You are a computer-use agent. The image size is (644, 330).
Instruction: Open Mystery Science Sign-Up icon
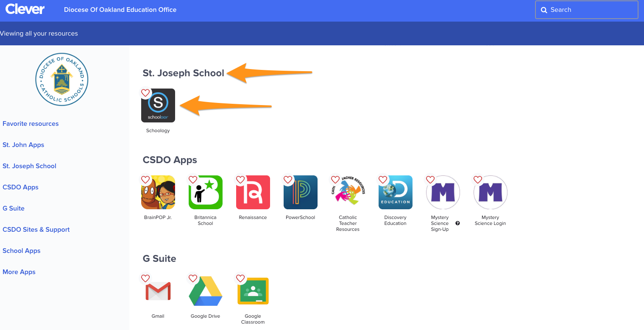click(x=443, y=192)
